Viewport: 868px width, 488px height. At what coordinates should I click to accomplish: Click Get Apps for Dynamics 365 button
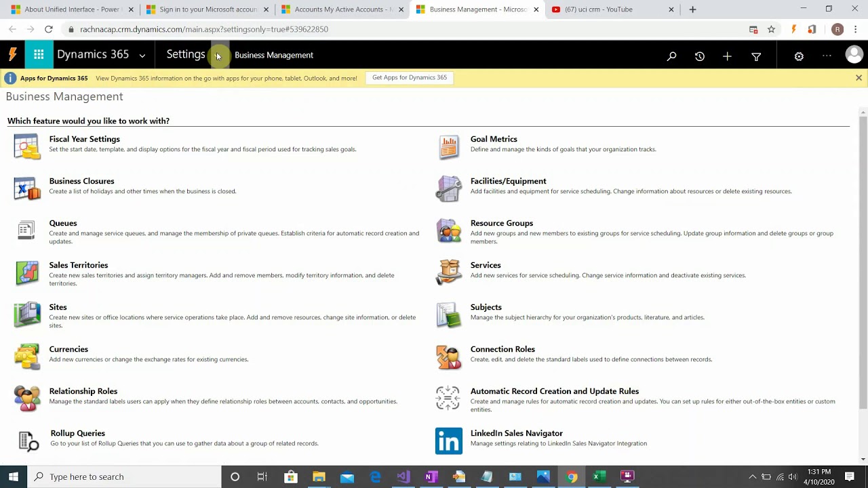click(410, 77)
